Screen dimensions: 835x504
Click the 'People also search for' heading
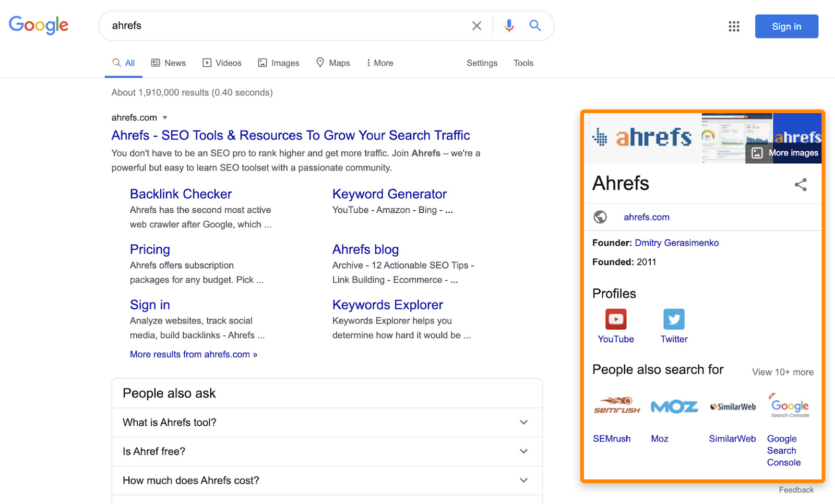(x=658, y=369)
